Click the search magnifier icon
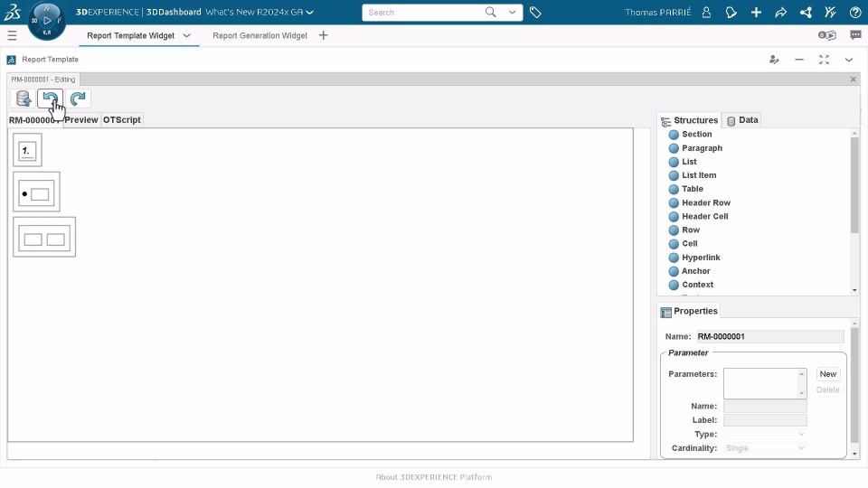 point(490,12)
